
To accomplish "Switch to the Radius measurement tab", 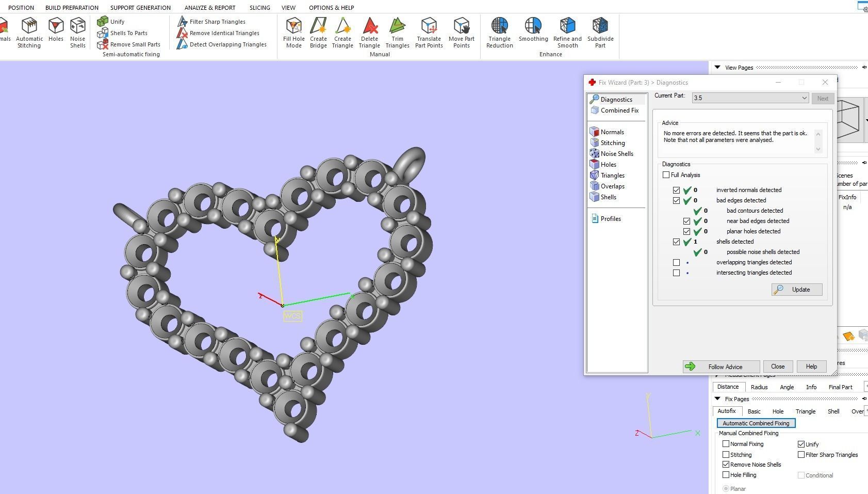I will coord(759,387).
